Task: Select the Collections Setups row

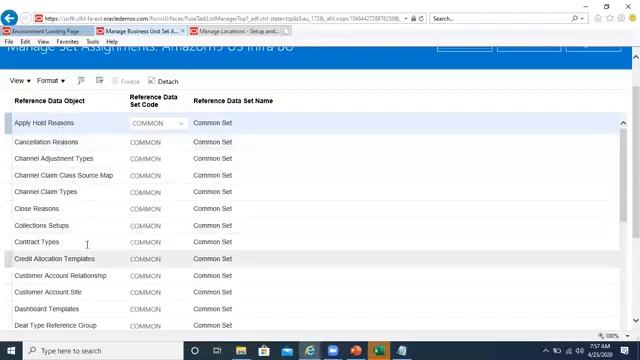Action: pos(312,225)
